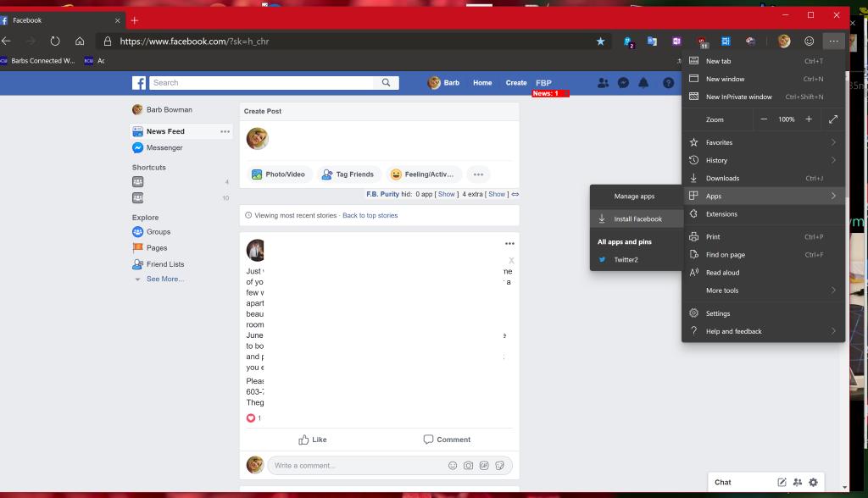Click the browser Back arrow
The width and height of the screenshot is (868, 498).
pyautogui.click(x=6, y=41)
